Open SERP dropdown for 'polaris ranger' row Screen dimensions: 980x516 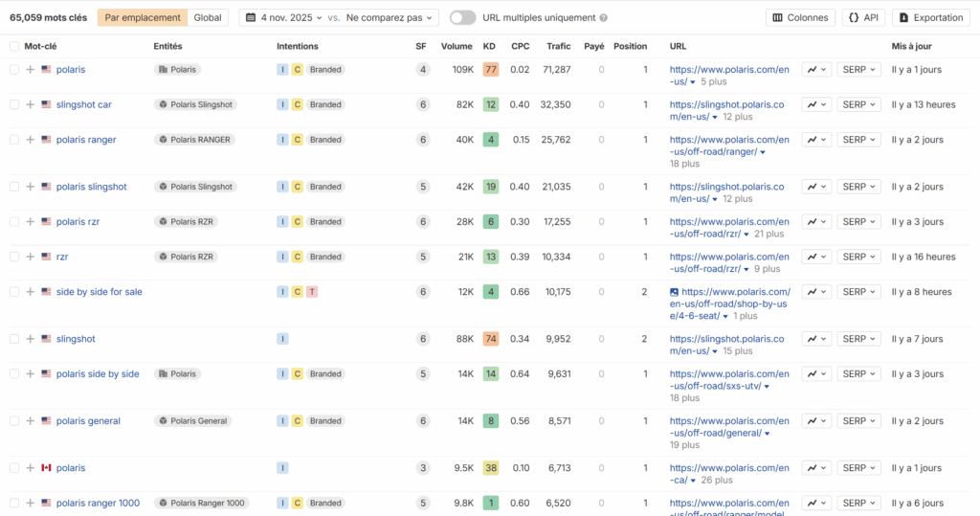[858, 140]
